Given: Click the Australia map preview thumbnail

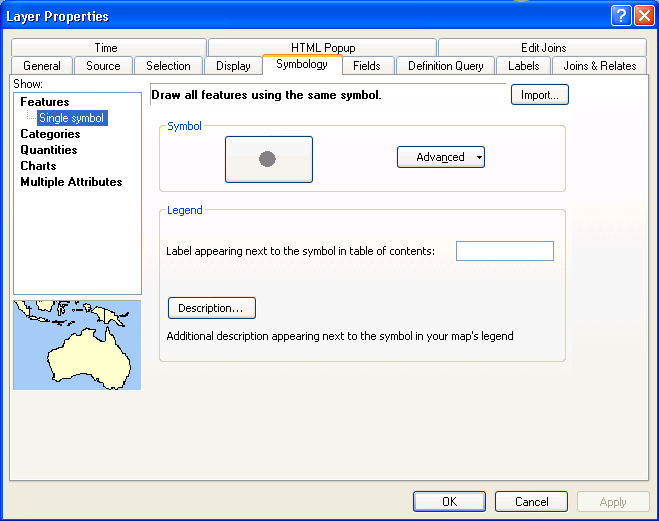Looking at the screenshot, I should 77,345.
